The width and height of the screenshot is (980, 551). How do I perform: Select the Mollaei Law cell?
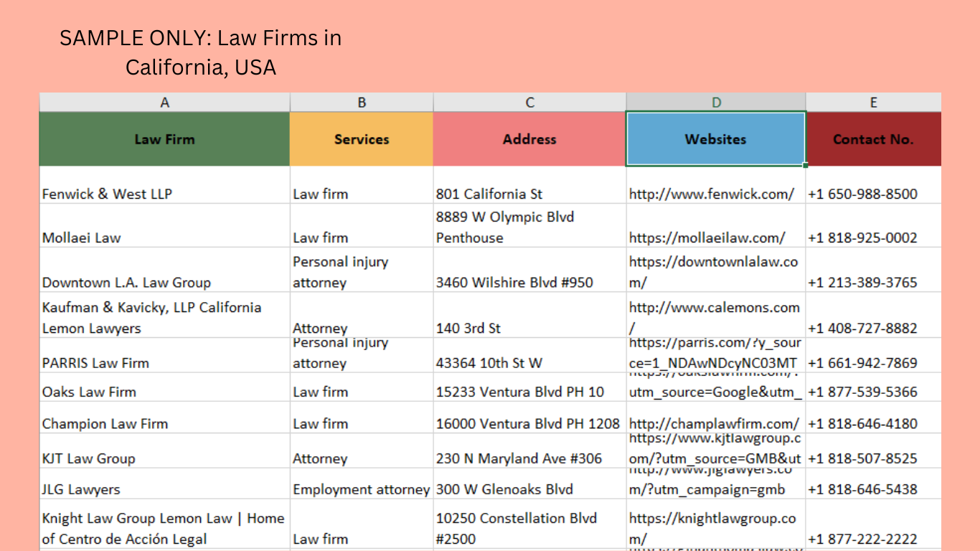[x=164, y=226]
